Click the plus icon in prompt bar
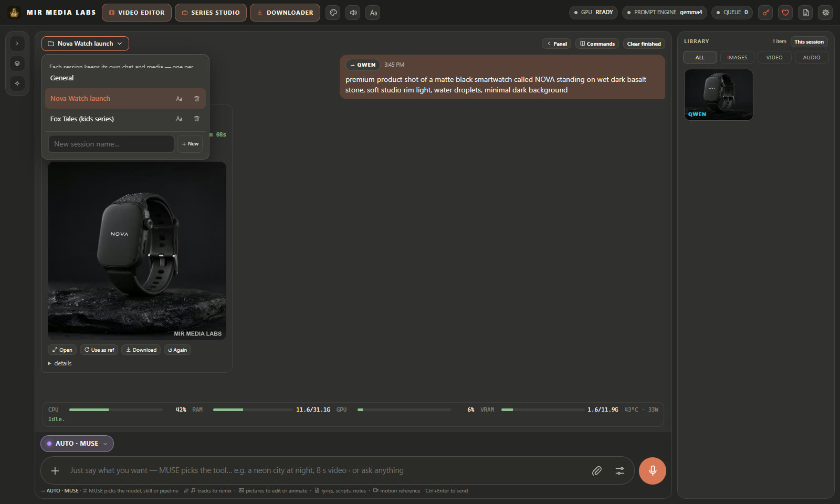The height and width of the screenshot is (504, 840). (55, 471)
